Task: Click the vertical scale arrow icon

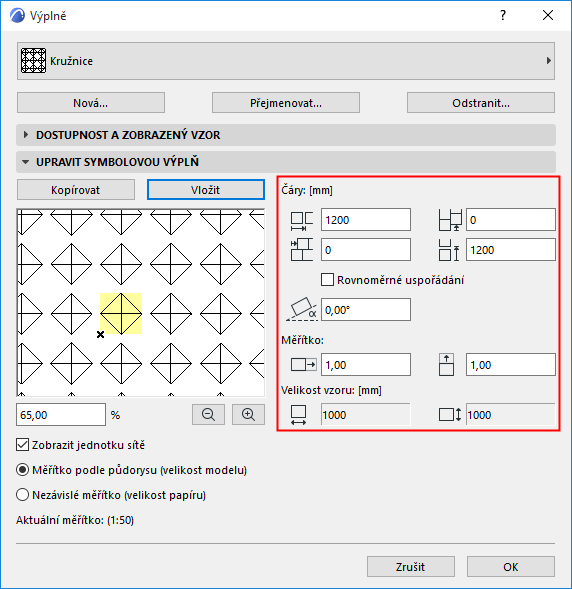Action: pyautogui.click(x=446, y=364)
